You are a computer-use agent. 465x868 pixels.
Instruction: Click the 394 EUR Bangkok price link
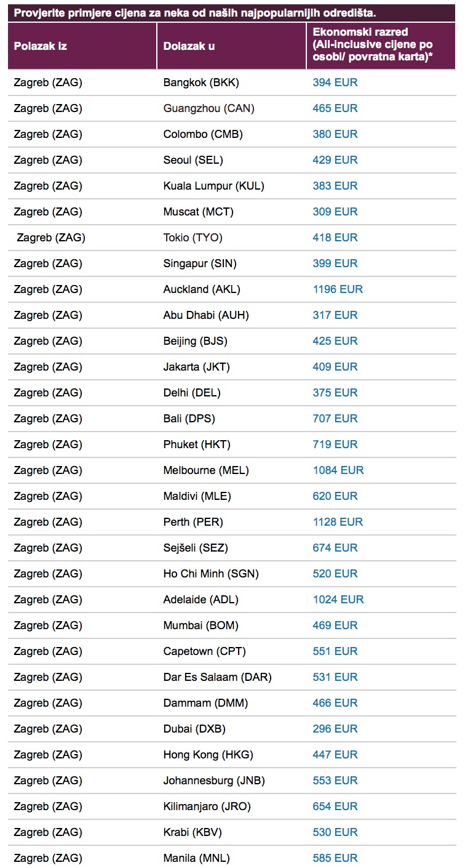coord(335,82)
